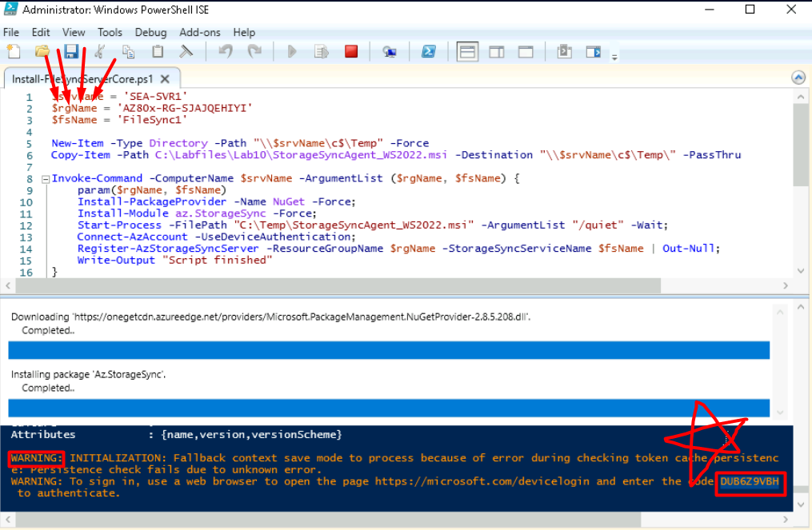Maximize the PowerShell ISE window
Image resolution: width=812 pixels, height=530 pixels.
click(750, 10)
